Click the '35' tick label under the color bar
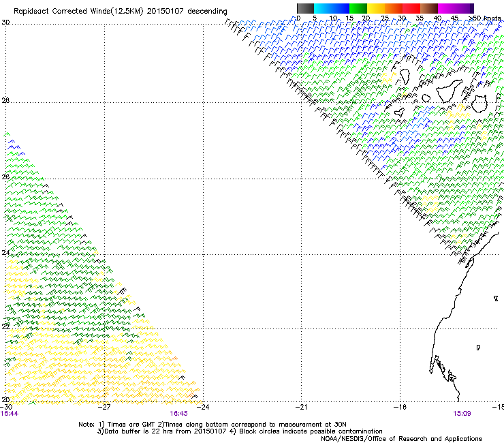 click(x=420, y=18)
